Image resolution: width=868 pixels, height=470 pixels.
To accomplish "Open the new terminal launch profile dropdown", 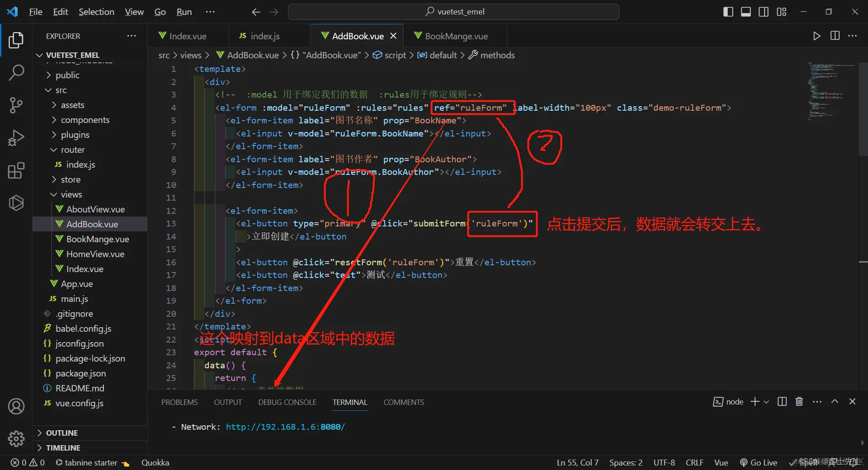I will coord(766,402).
